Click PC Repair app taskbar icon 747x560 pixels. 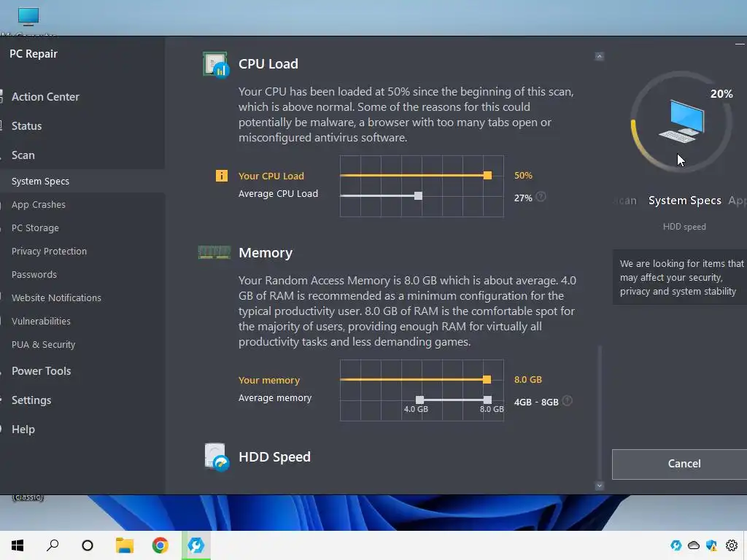(x=196, y=545)
